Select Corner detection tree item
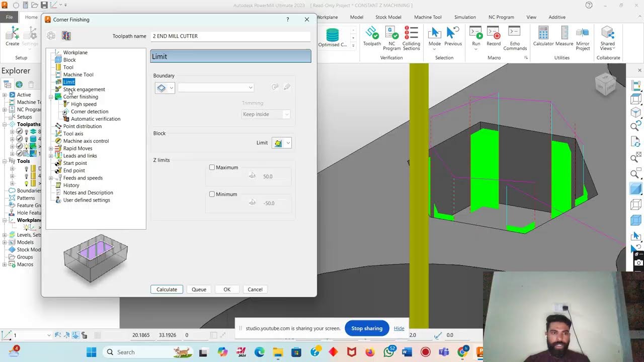 (x=90, y=112)
